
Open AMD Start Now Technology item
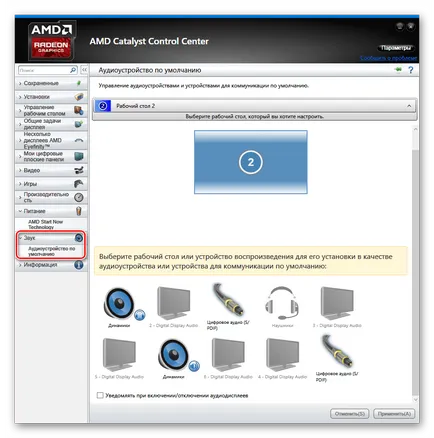45,224
